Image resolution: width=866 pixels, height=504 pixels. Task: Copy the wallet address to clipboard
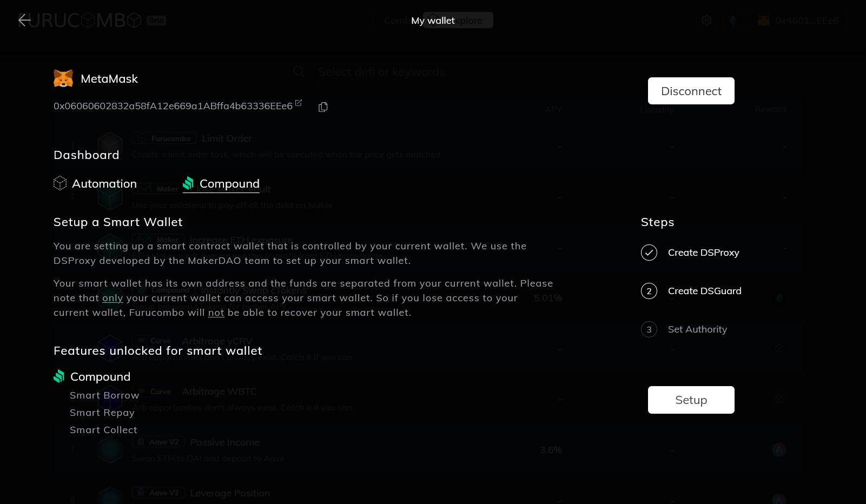click(x=323, y=107)
